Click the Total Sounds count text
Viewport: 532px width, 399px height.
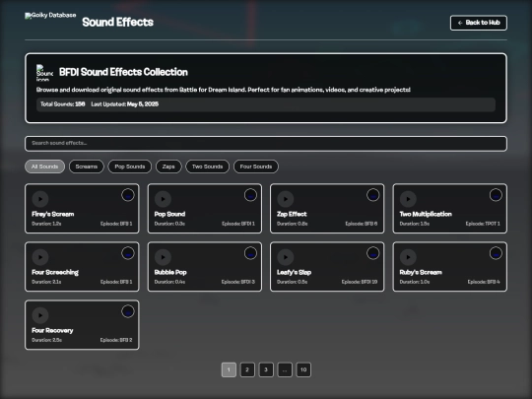[x=63, y=104]
